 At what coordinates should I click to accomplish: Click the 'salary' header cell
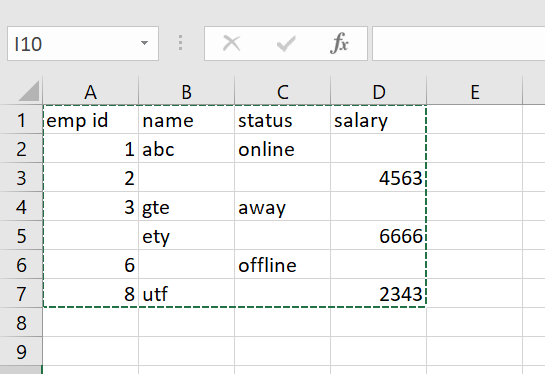click(x=379, y=120)
